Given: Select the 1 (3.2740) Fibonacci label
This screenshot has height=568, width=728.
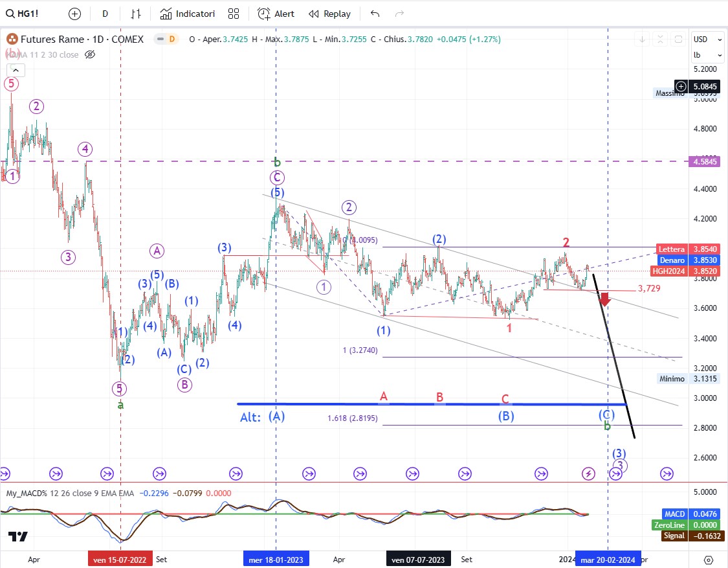Looking at the screenshot, I should 360,350.
